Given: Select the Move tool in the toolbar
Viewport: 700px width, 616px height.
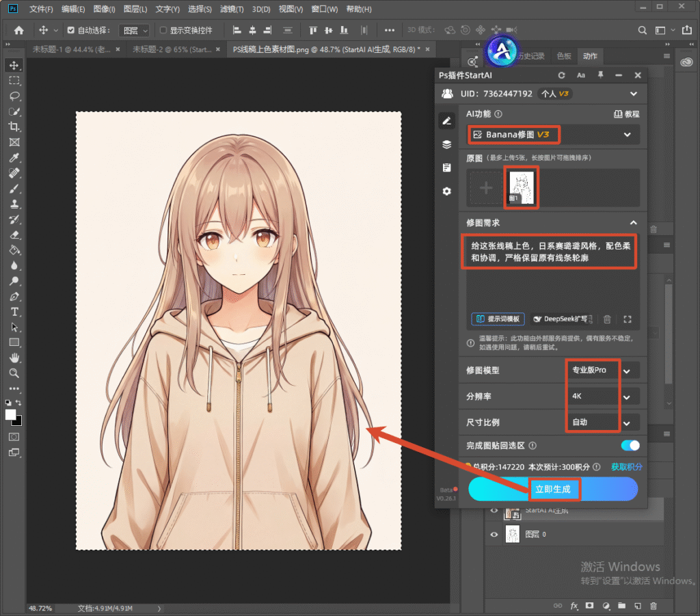Looking at the screenshot, I should pyautogui.click(x=14, y=65).
